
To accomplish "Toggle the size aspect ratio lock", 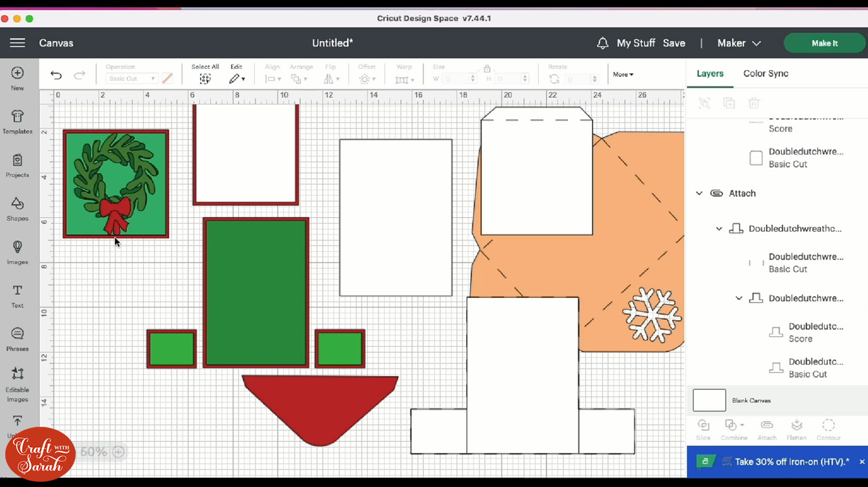I will [x=487, y=69].
